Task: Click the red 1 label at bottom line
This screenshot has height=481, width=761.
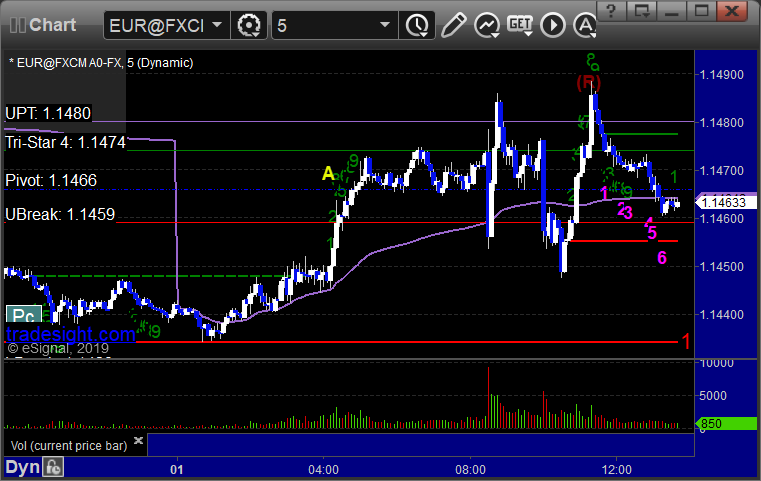Action: coord(686,341)
